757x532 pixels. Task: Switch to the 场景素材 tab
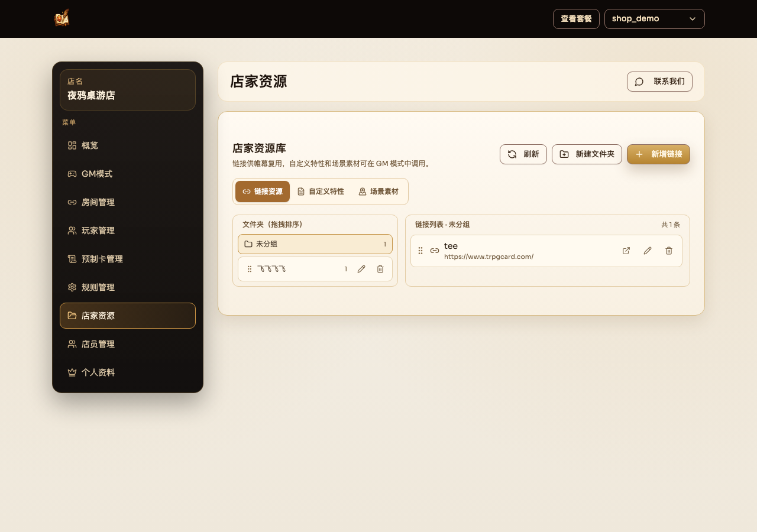tap(378, 192)
